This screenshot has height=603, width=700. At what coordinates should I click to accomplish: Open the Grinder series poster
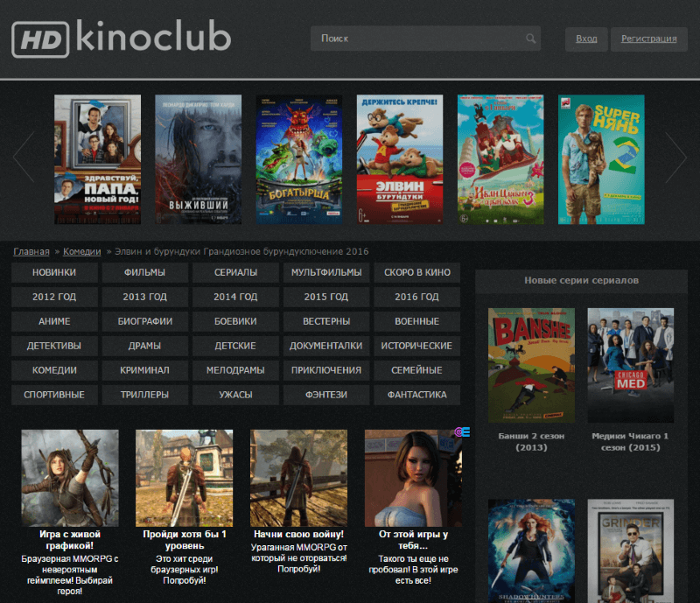pyautogui.click(x=631, y=551)
